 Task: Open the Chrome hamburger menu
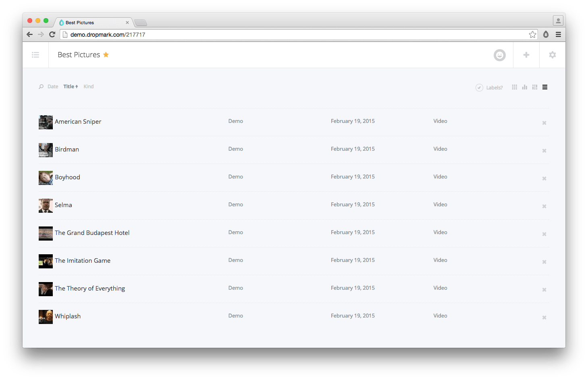click(x=558, y=34)
